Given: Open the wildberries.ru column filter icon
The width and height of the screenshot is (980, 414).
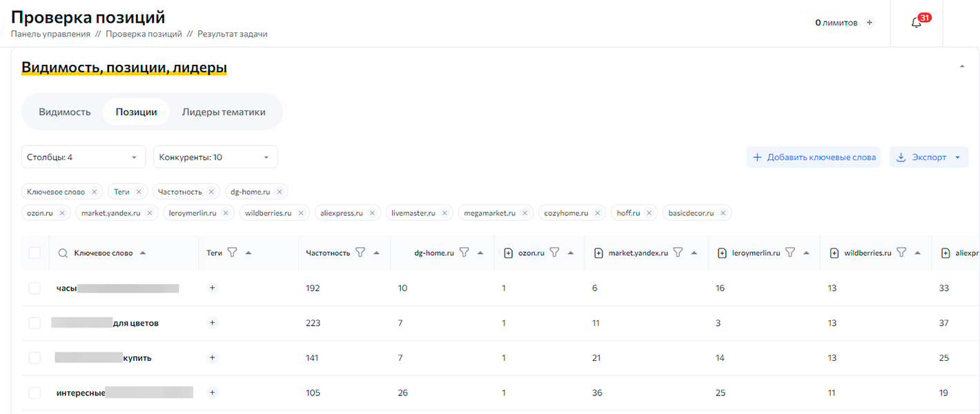Looking at the screenshot, I should tap(901, 253).
